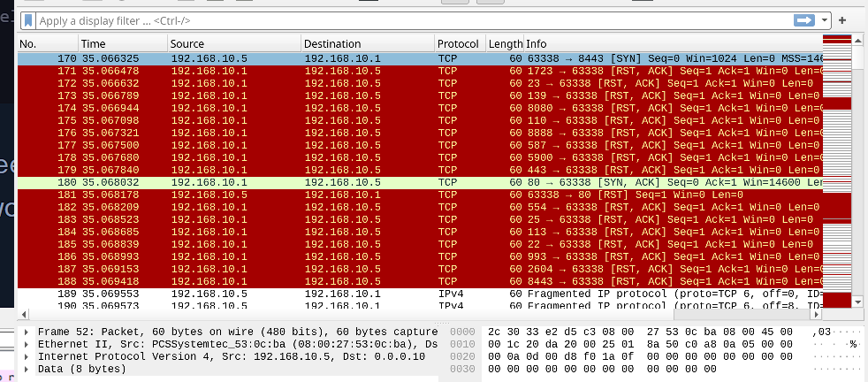868x382 pixels.
Task: Click hex bytes row 0010
Action: [x=640, y=344]
